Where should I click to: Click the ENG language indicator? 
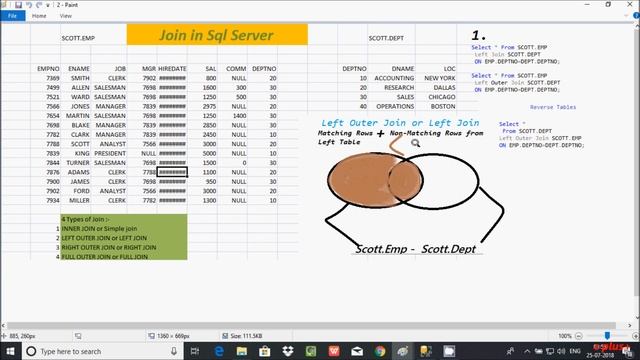point(575,351)
